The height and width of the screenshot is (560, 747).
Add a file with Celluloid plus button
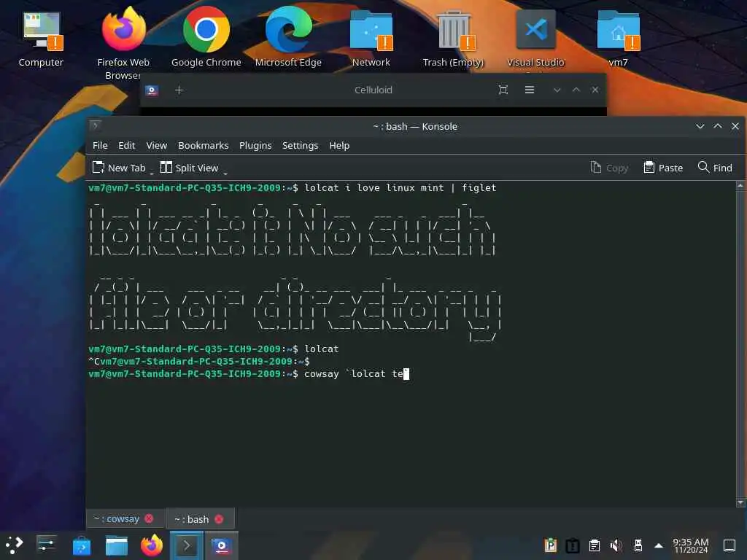pyautogui.click(x=179, y=90)
